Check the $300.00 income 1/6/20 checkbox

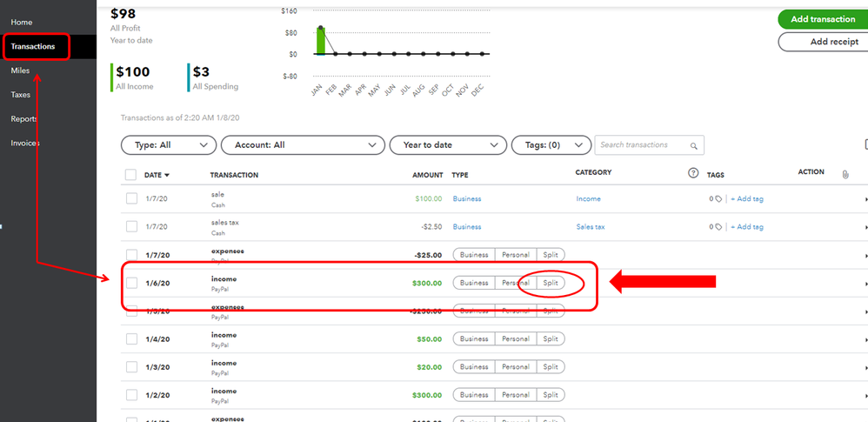pos(131,283)
